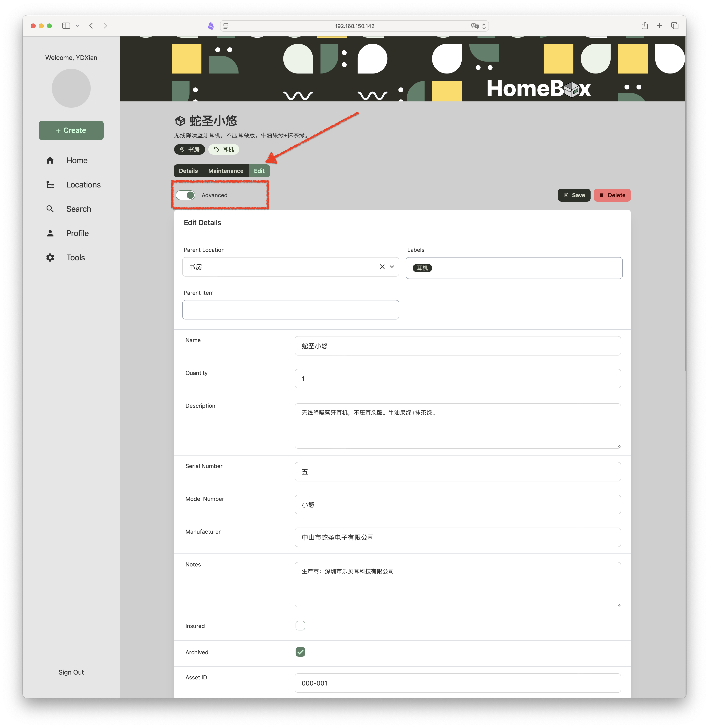Switch to the Details tab

188,171
